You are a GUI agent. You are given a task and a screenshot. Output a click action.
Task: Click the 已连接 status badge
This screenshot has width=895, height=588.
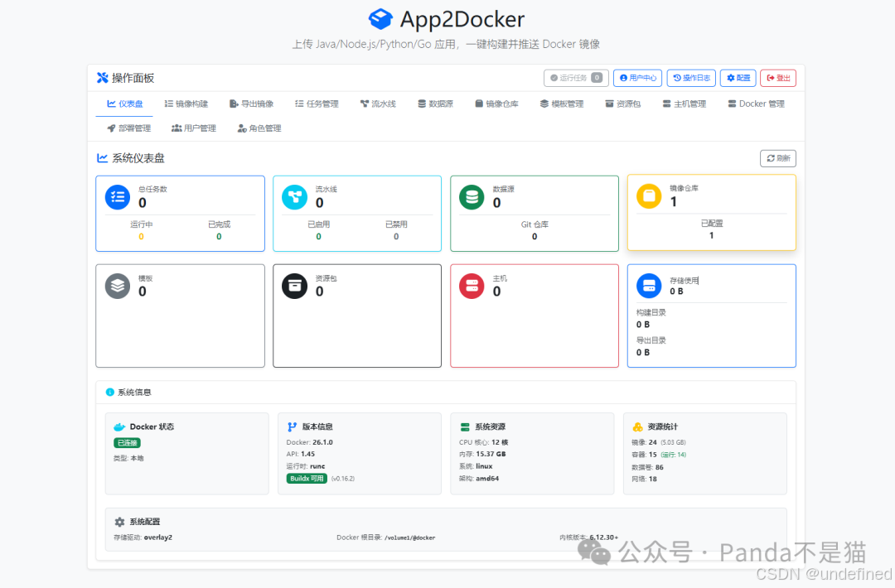[x=128, y=442]
